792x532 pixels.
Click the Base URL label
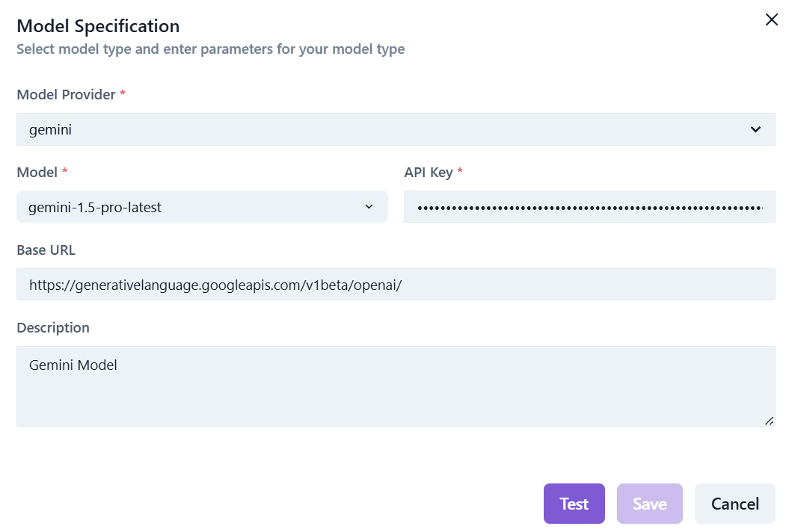(x=46, y=250)
